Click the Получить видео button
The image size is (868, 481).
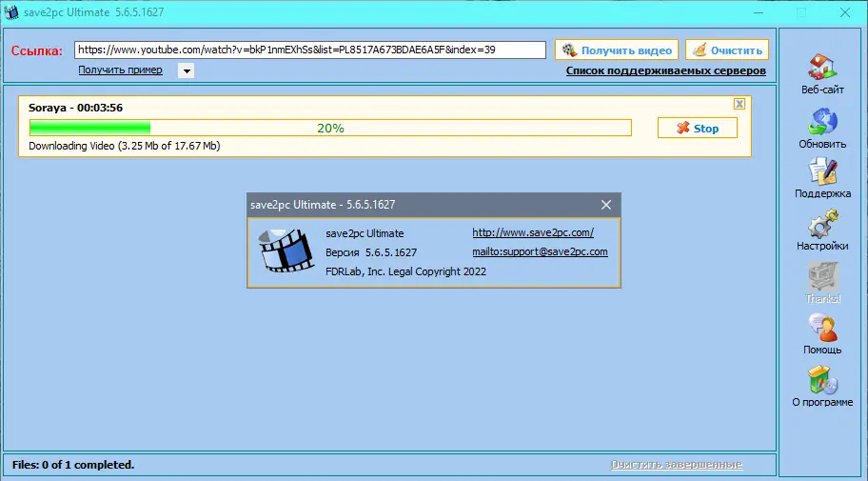point(617,50)
